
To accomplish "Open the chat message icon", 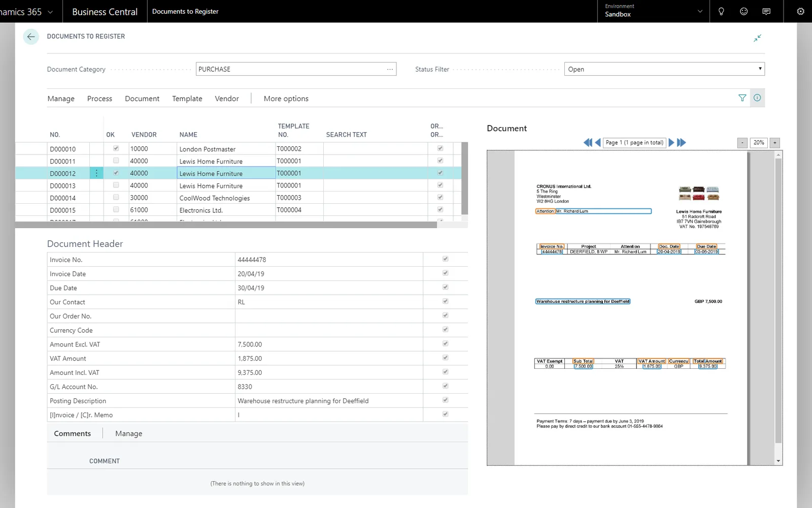I will 766,11.
